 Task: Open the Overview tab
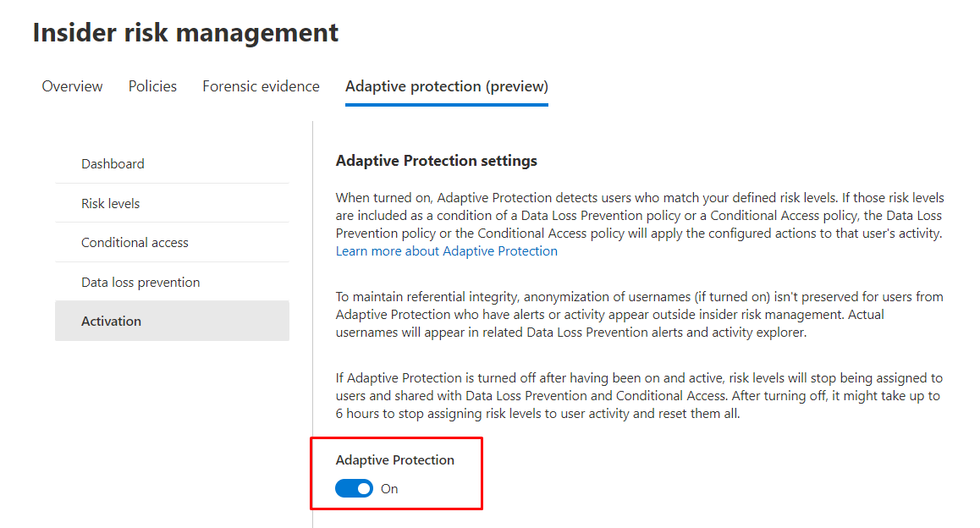pos(72,86)
